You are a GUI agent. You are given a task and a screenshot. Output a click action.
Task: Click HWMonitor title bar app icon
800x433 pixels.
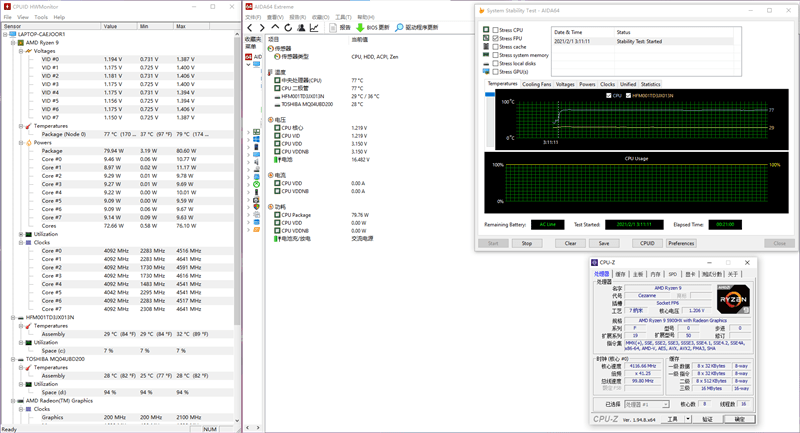point(7,7)
